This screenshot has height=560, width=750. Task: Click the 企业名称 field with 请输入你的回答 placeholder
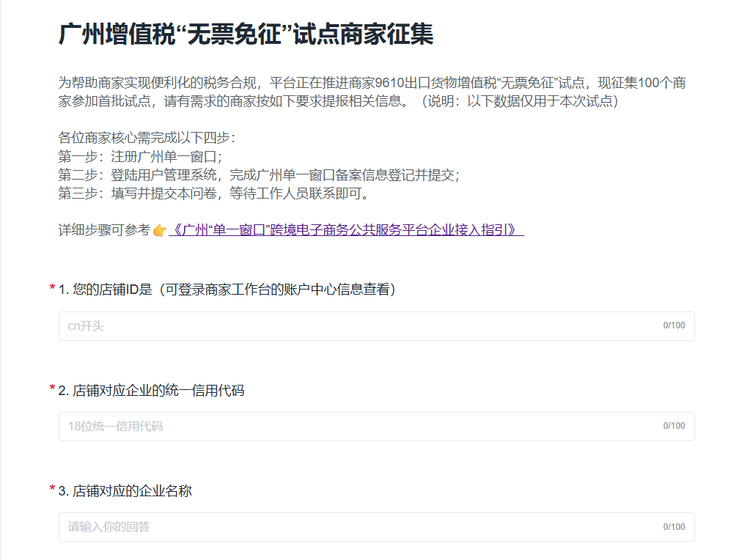point(359,527)
